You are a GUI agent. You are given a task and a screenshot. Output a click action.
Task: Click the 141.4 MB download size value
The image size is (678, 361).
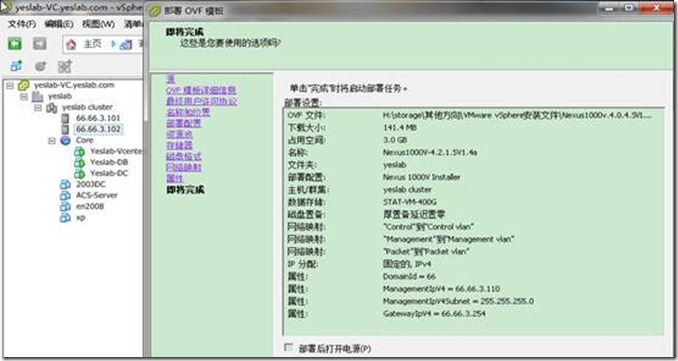[399, 128]
